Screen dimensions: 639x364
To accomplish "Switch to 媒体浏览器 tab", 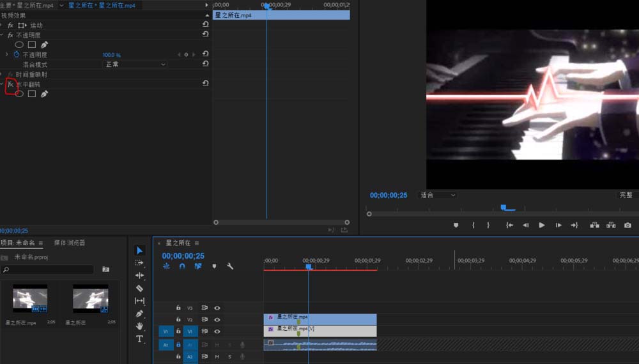I will pos(70,243).
